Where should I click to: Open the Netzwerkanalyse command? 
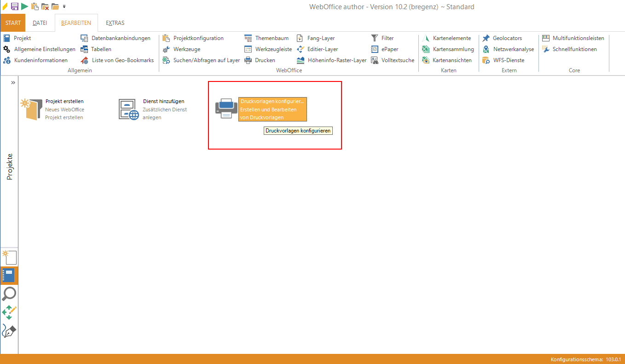coord(508,49)
